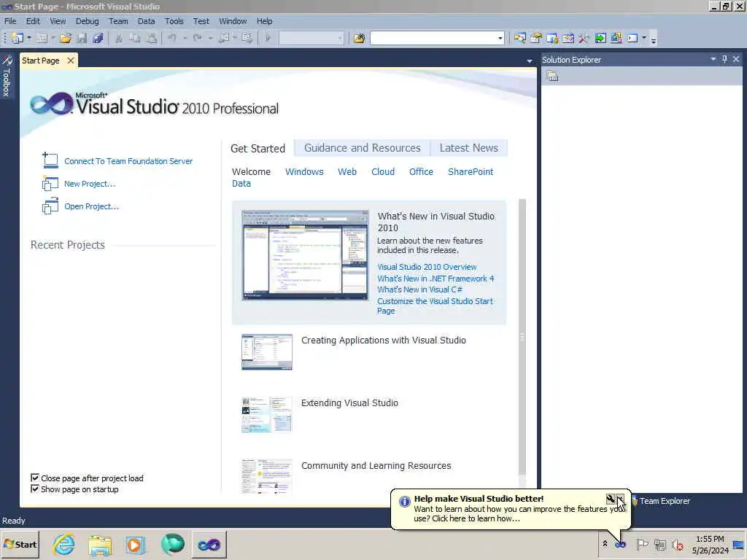
Task: Click the Solution Explorer Properties icon
Action: [x=552, y=76]
